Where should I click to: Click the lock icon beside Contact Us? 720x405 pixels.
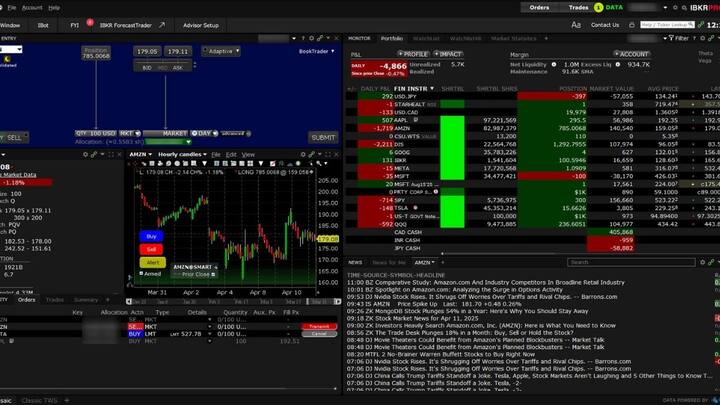click(631, 25)
